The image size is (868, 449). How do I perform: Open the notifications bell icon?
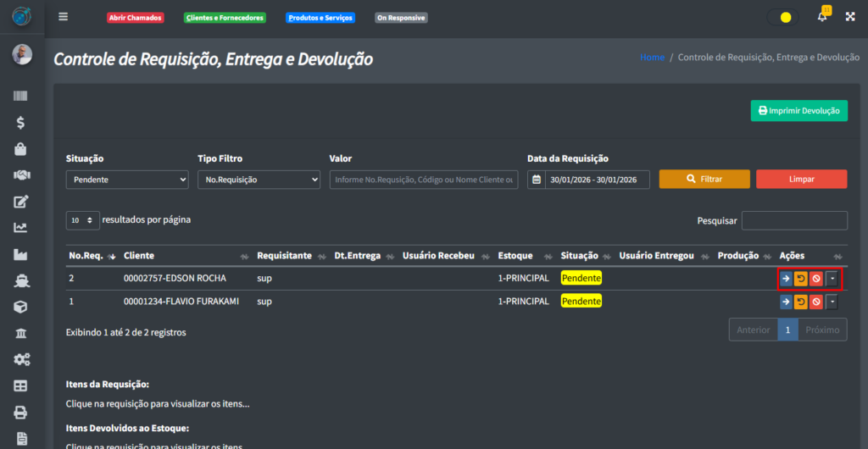point(821,17)
